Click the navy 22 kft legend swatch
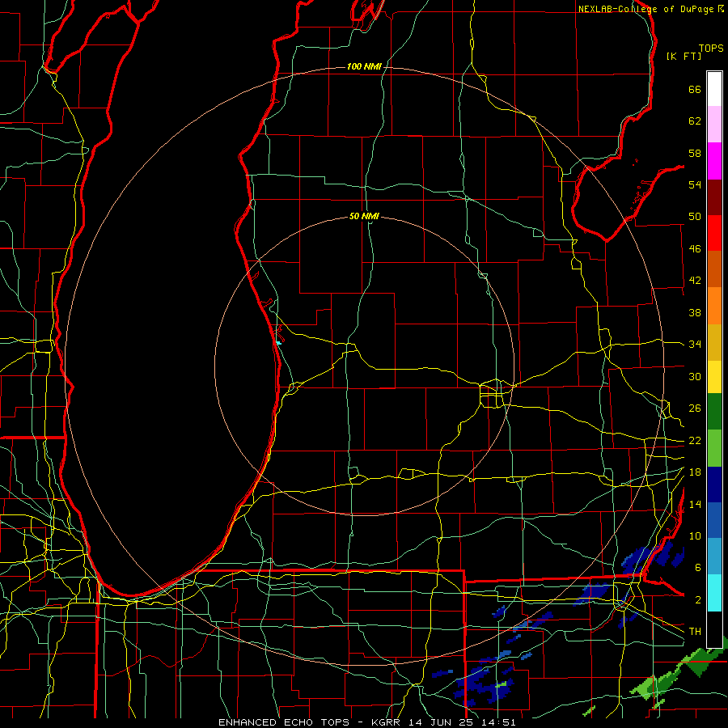The width and height of the screenshot is (728, 728). coord(714,485)
